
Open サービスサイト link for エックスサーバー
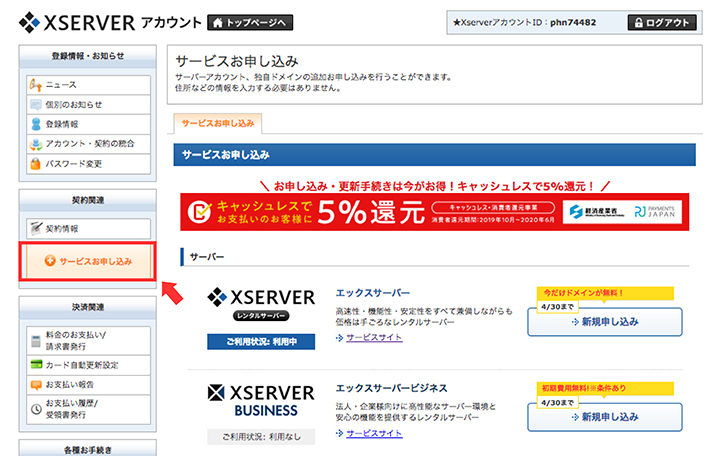pos(374,338)
